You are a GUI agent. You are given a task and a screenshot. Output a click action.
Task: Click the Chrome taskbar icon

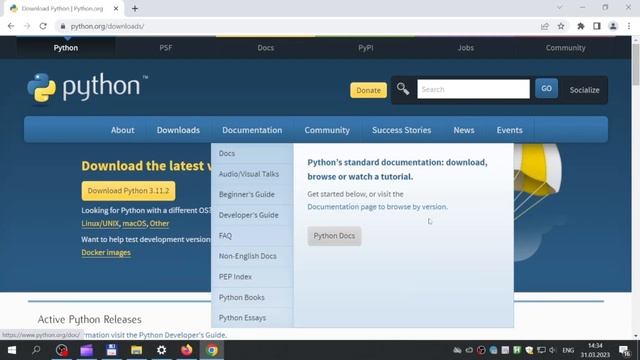pyautogui.click(x=212, y=350)
